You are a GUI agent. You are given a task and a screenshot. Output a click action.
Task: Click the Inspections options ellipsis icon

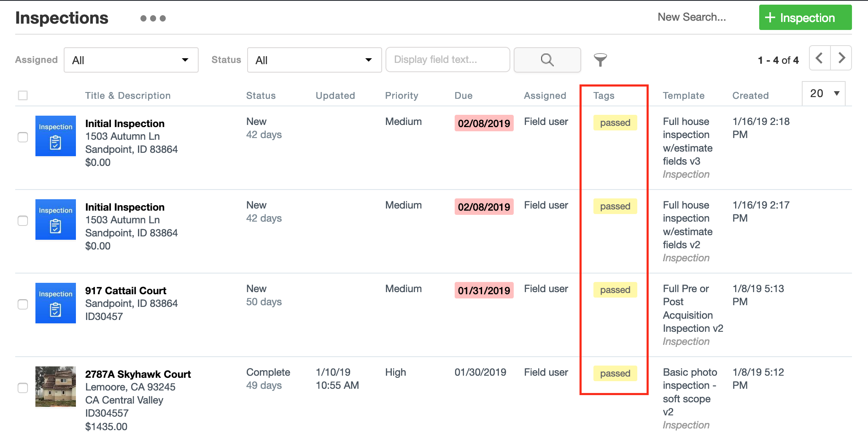pos(154,19)
